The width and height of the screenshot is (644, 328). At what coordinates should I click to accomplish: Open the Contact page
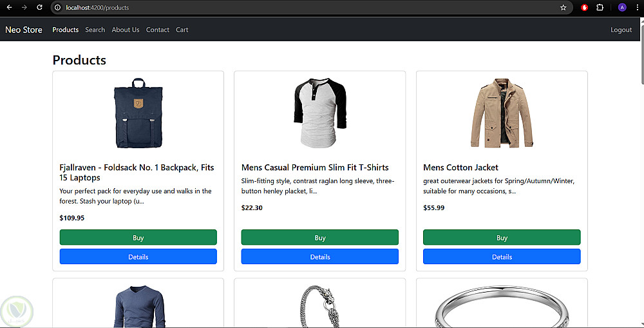click(x=157, y=30)
